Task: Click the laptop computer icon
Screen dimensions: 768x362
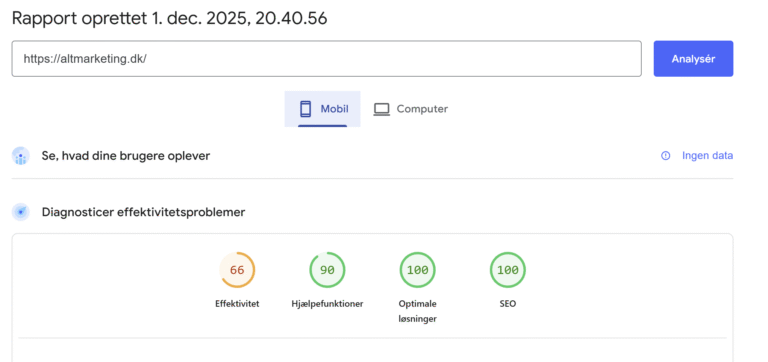Action: (x=382, y=109)
